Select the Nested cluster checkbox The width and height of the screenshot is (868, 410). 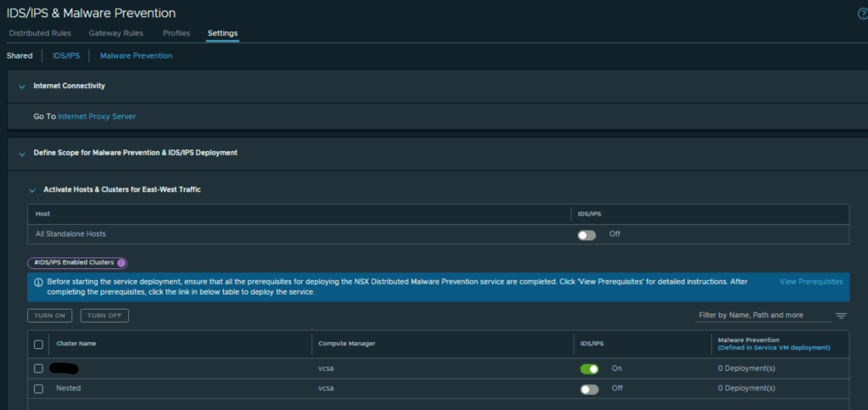point(38,389)
